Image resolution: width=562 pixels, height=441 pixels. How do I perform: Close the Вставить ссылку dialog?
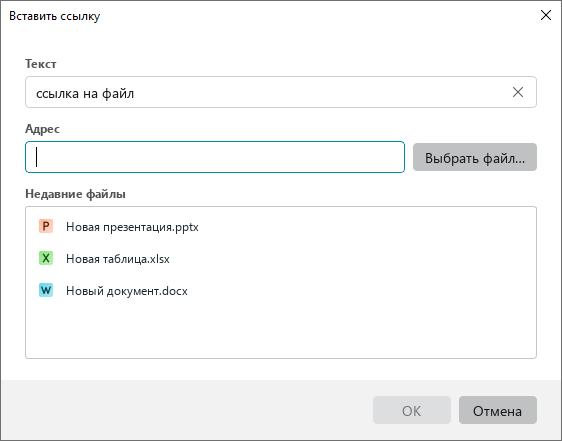click(x=546, y=15)
